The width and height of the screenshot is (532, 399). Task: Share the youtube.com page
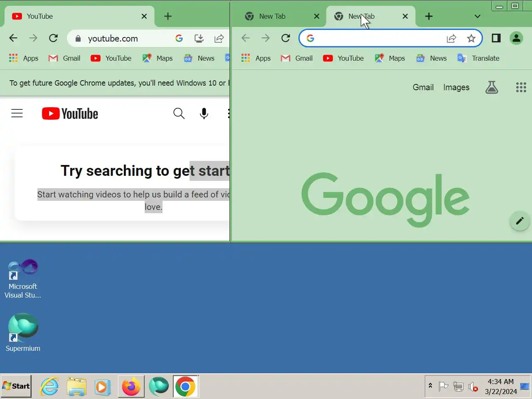point(219,38)
